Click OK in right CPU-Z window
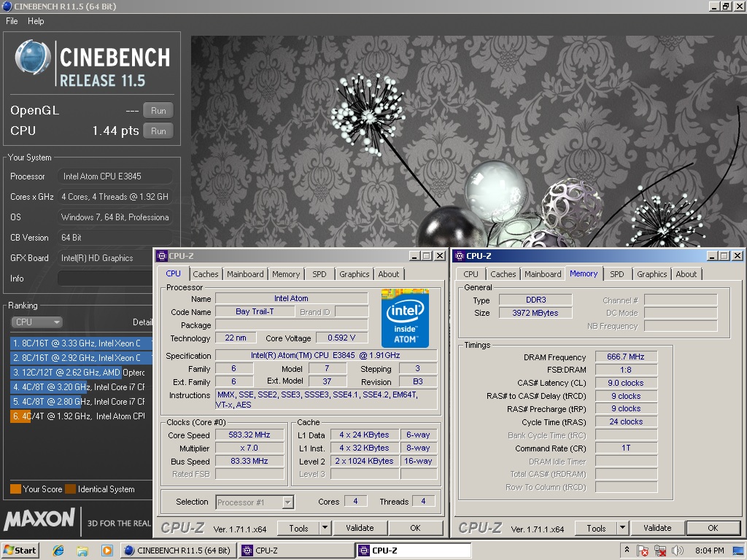This screenshot has width=747, height=560. pyautogui.click(x=713, y=528)
